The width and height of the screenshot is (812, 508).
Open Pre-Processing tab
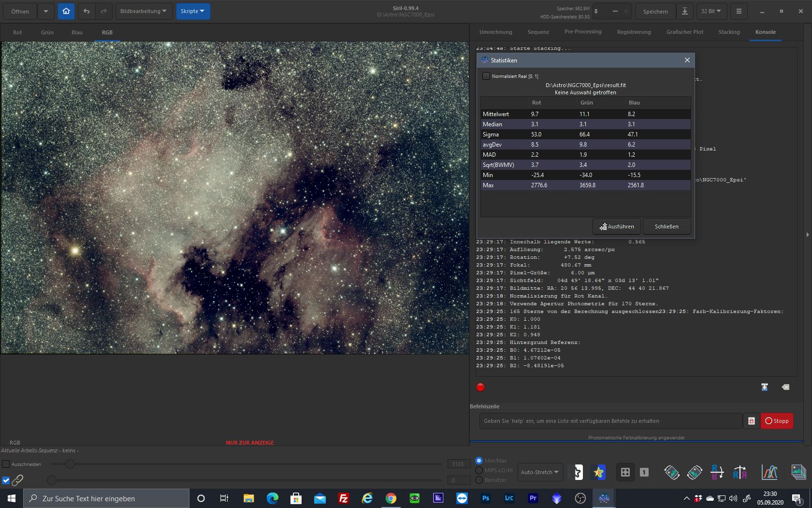[x=583, y=32]
